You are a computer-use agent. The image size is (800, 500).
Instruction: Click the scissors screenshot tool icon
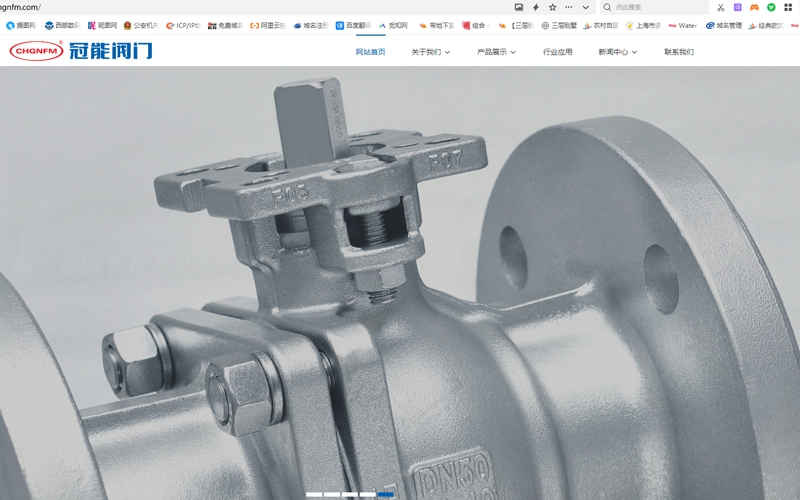click(720, 7)
